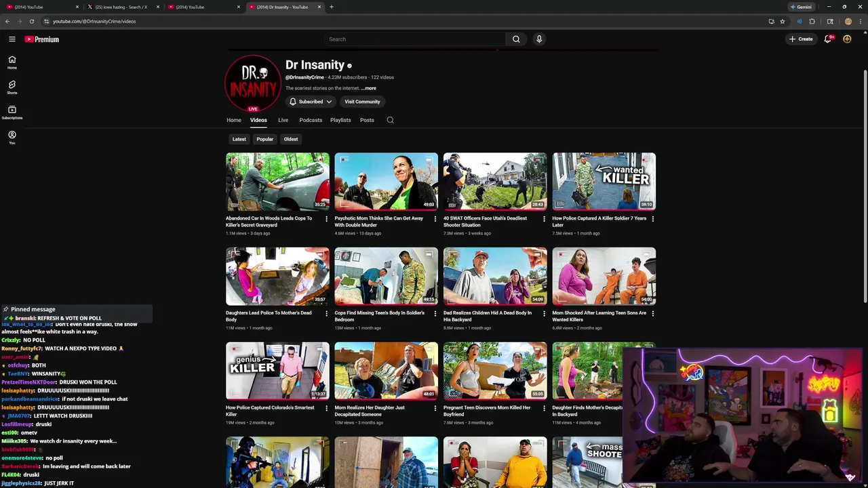This screenshot has height=488, width=868.
Task: Click the search magnifier button
Action: (x=516, y=39)
